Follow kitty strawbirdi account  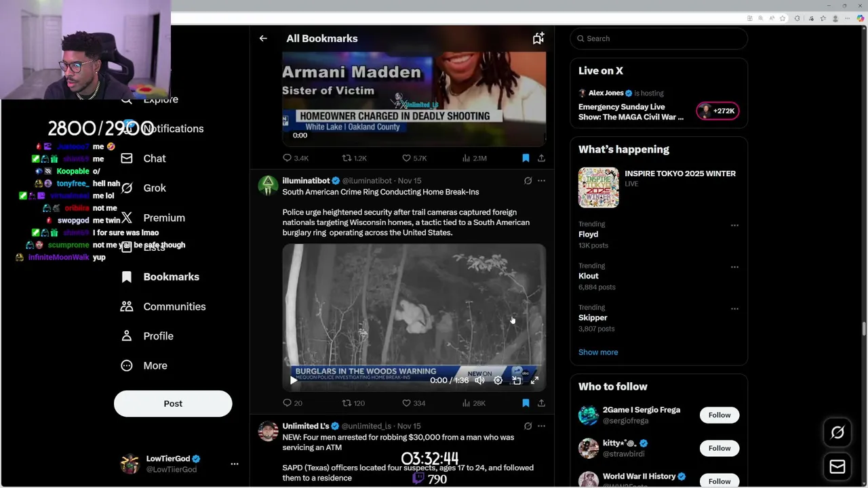[719, 448]
